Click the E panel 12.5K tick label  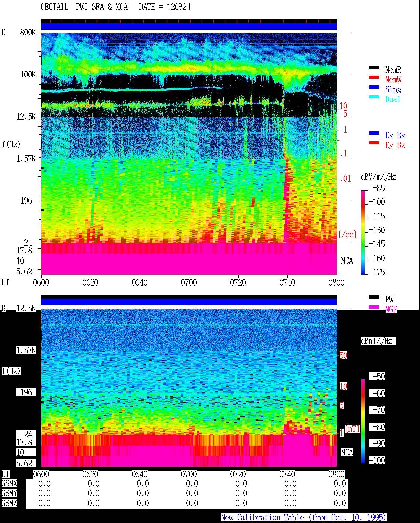[26, 116]
